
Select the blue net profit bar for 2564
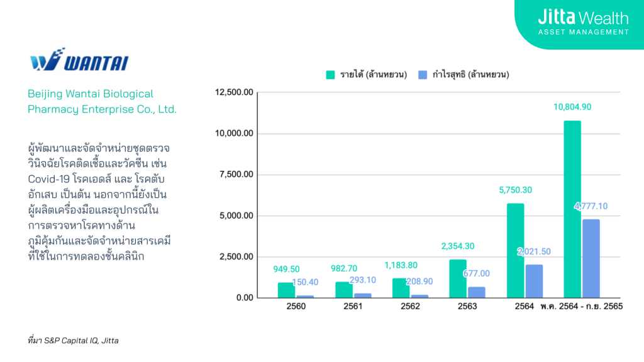click(x=534, y=281)
